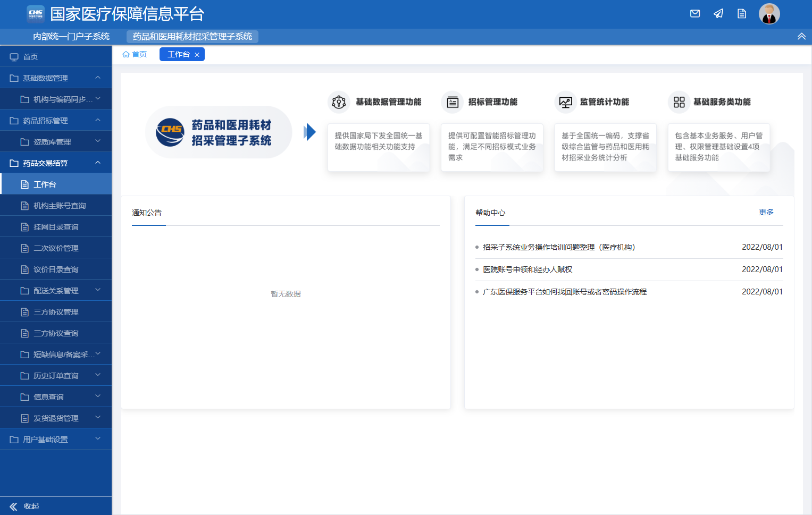The image size is (812, 515).
Task: Click folder icon beside 基础数据管理
Action: pos(14,78)
